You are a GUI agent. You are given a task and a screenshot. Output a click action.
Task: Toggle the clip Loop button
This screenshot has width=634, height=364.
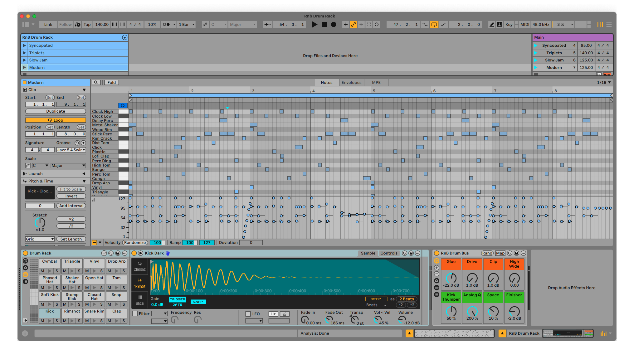56,120
